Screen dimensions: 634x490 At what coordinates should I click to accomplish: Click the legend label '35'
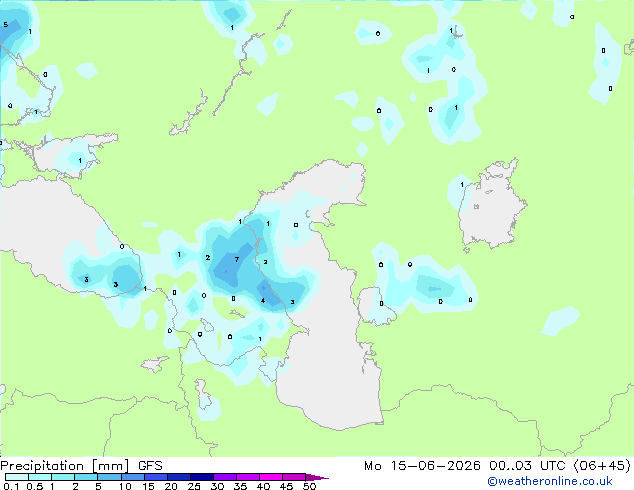coord(240,486)
